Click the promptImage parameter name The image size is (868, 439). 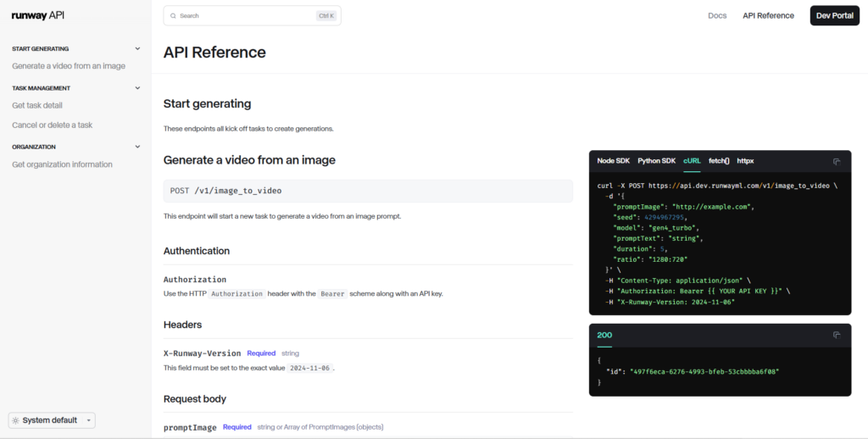[x=190, y=427]
